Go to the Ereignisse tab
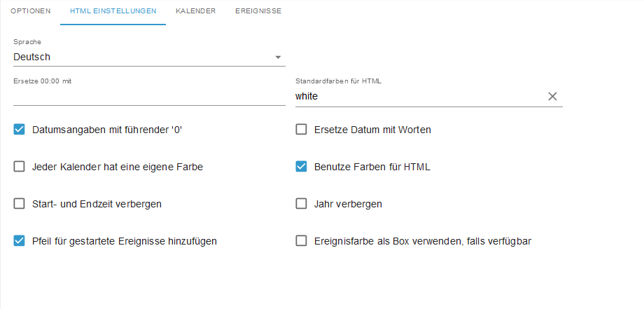The width and height of the screenshot is (644, 309). tap(258, 11)
